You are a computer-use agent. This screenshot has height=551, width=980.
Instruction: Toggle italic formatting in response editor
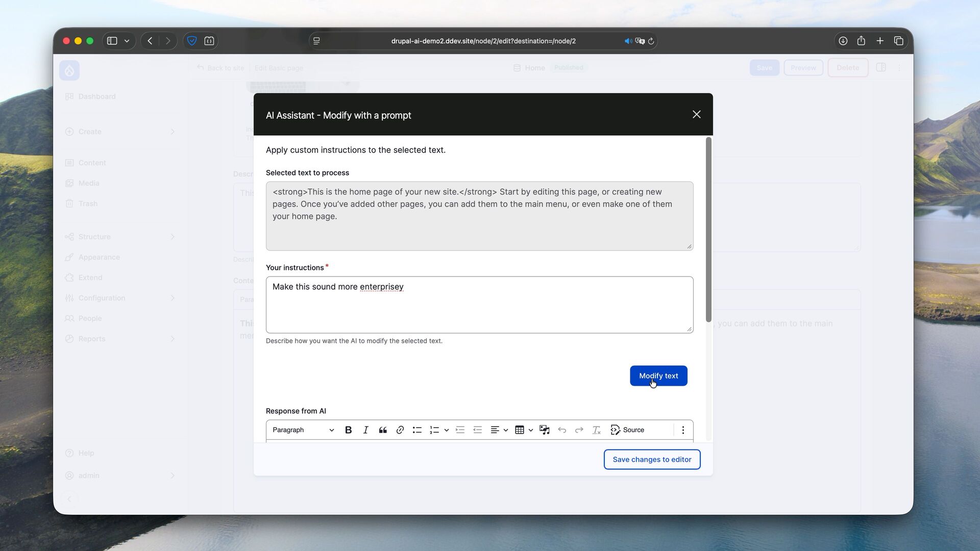click(x=365, y=430)
